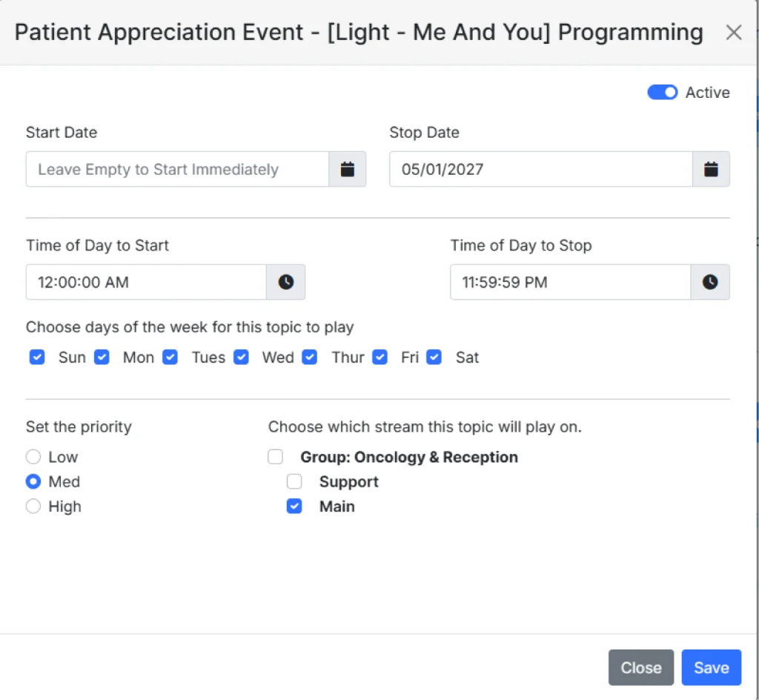Uncheck the Sat checkbox

[434, 357]
